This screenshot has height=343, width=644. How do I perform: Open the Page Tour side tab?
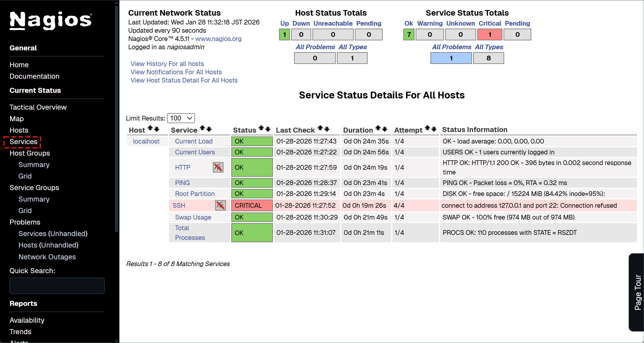[x=637, y=292]
